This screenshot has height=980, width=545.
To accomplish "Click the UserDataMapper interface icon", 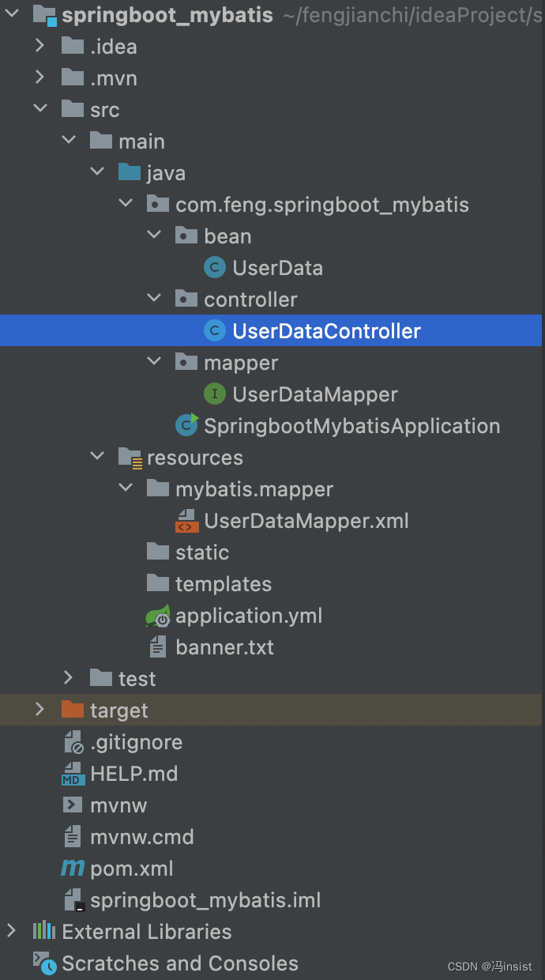I will coord(214,394).
